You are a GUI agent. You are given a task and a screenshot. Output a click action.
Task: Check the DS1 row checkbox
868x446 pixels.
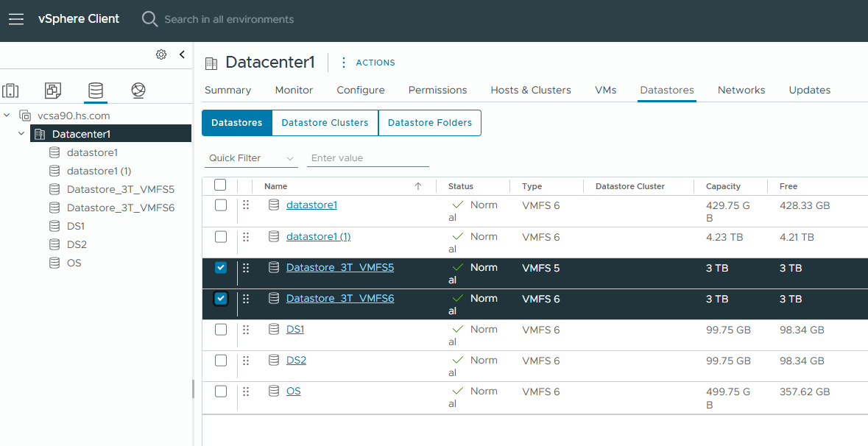221,330
